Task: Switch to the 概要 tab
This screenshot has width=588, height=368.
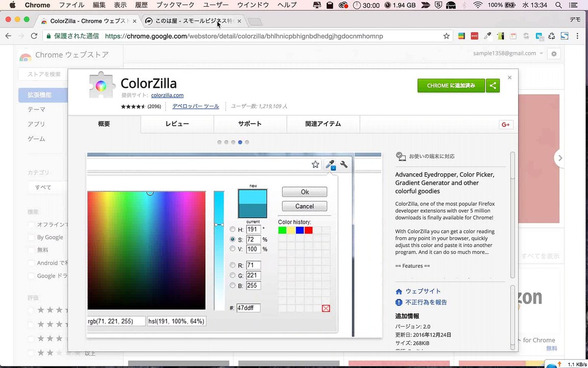Action: [104, 124]
